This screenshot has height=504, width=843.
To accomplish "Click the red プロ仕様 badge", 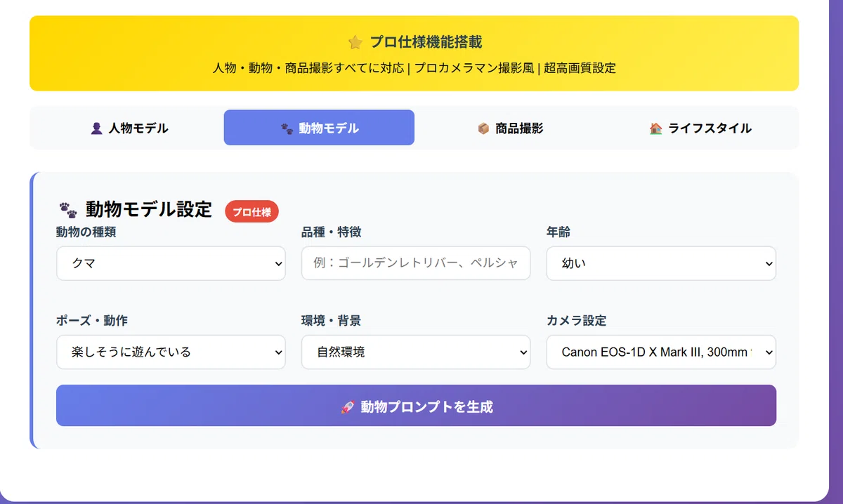I will (x=252, y=211).
